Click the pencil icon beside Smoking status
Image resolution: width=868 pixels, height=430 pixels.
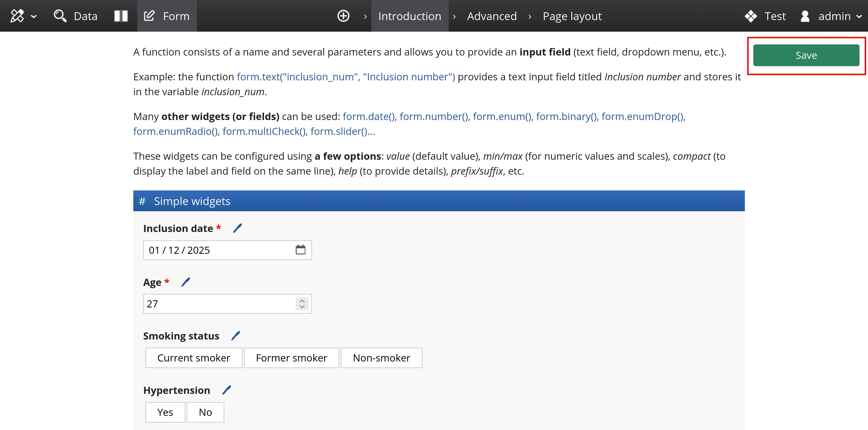[x=235, y=336]
